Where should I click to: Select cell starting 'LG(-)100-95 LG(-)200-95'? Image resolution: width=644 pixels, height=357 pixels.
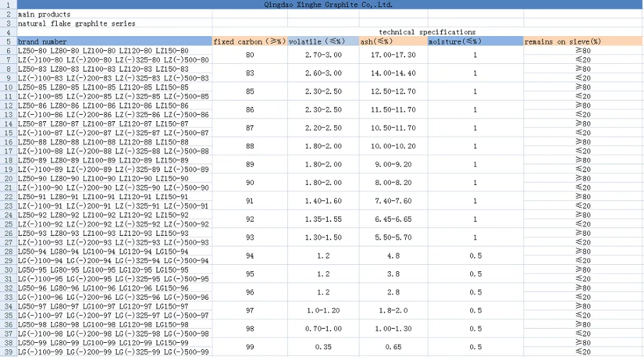(114, 278)
